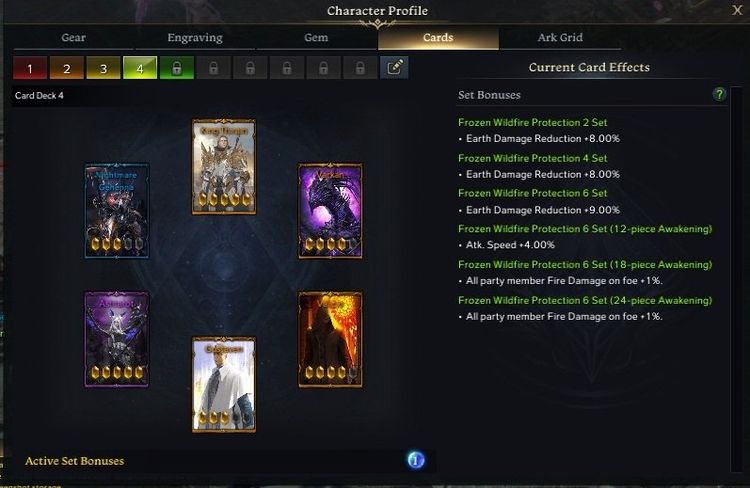Viewport: 750px width, 488px height.
Task: Select the Azmadot card
Action: point(117,339)
